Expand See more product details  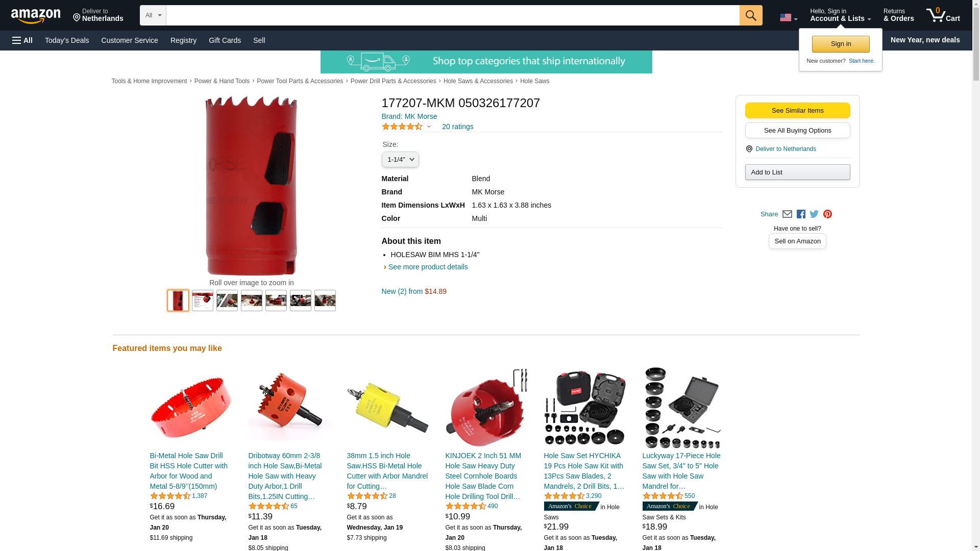click(x=428, y=267)
